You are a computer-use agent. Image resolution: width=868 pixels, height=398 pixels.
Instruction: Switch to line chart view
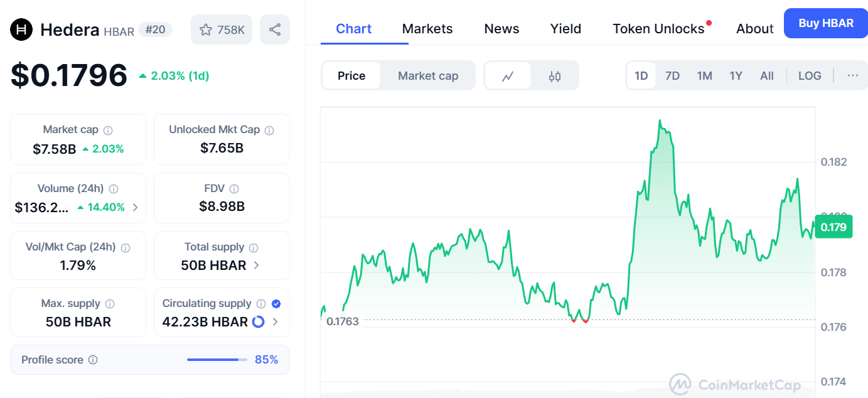click(x=508, y=76)
